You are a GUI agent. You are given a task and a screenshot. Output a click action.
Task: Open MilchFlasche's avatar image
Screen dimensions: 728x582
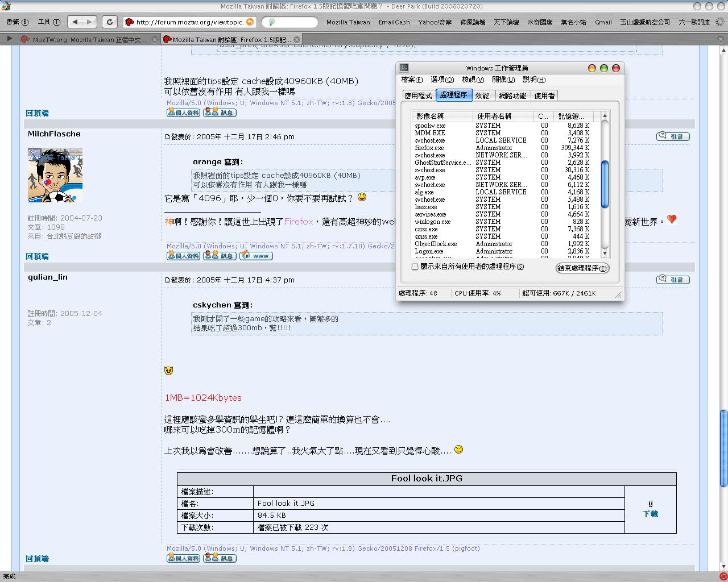point(55,175)
